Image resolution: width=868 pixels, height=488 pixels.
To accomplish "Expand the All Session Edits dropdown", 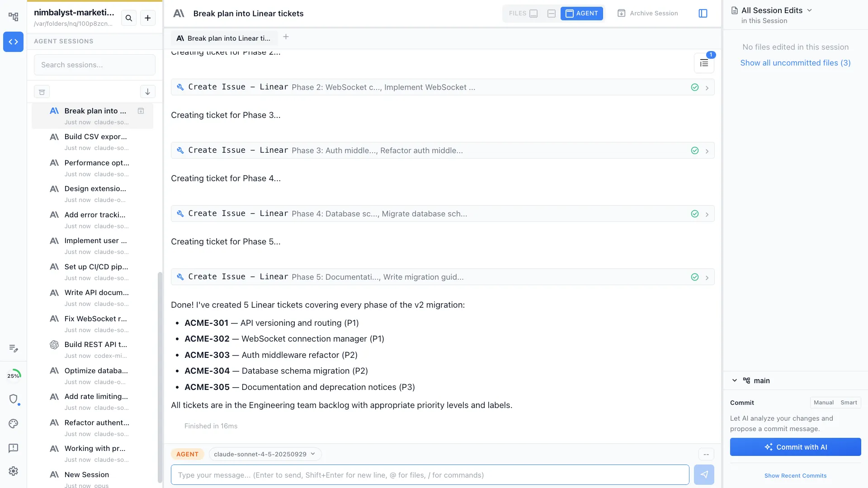I will pyautogui.click(x=809, y=9).
